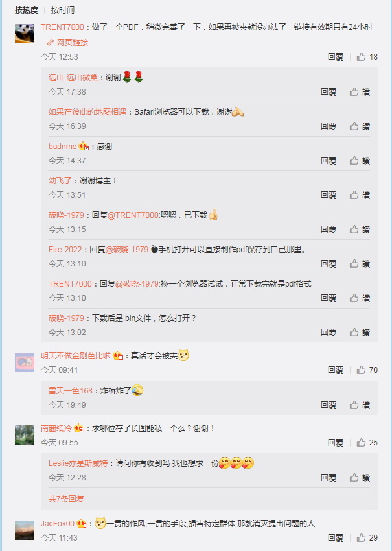Expand 共7条回复 under 南窗纸冷's comment
The image size is (392, 551).
[66, 499]
